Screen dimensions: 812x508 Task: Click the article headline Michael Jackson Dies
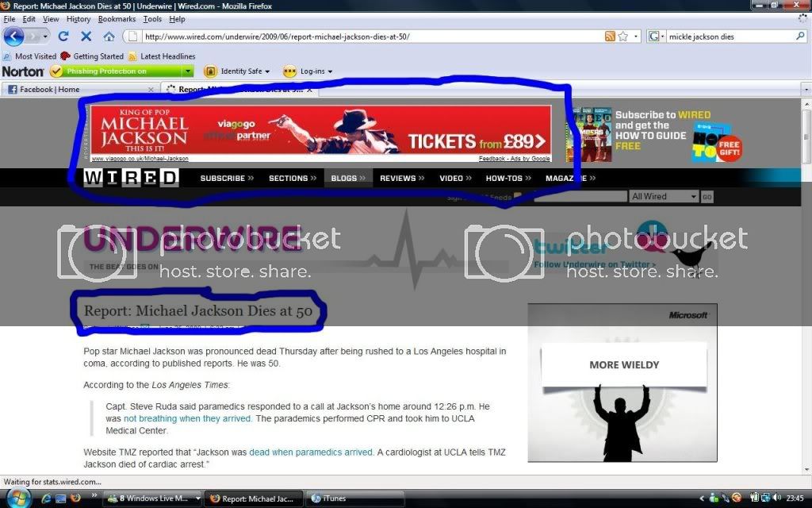198,310
